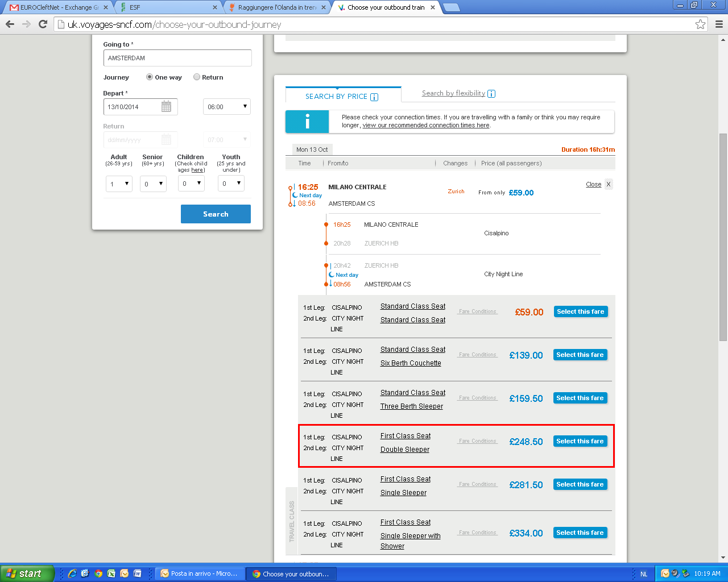Open the Chrome menu icon
Screen dimensions: 728x582
pyautogui.click(x=718, y=24)
